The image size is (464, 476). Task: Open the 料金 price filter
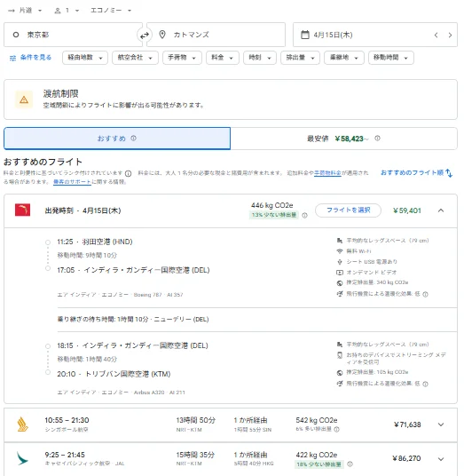click(x=223, y=58)
